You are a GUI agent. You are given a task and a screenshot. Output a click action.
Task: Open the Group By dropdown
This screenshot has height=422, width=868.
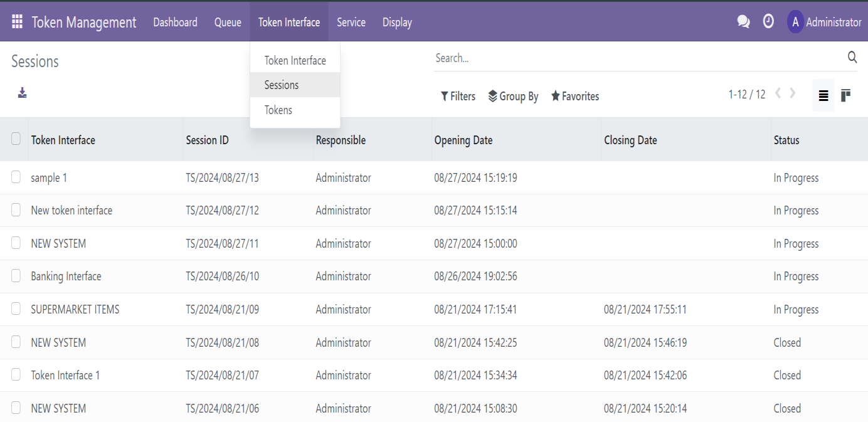coord(513,97)
